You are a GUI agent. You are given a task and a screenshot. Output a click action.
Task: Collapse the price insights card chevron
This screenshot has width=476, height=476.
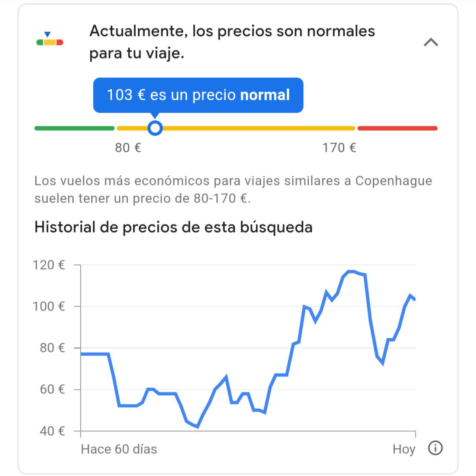tap(431, 42)
